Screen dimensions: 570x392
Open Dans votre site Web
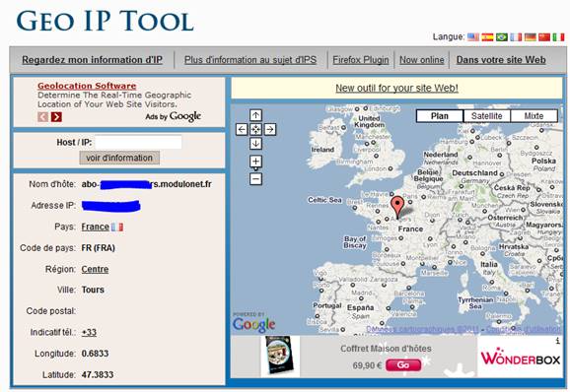pos(501,60)
